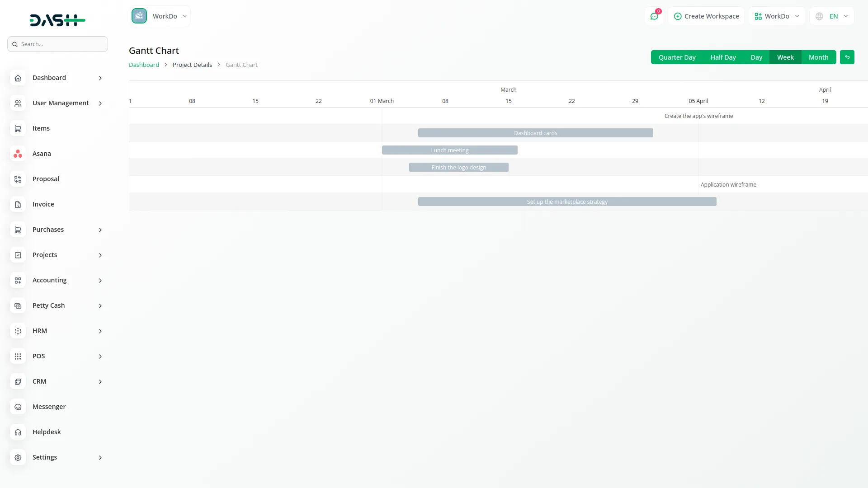Focus the sidebar Search field

click(57, 44)
